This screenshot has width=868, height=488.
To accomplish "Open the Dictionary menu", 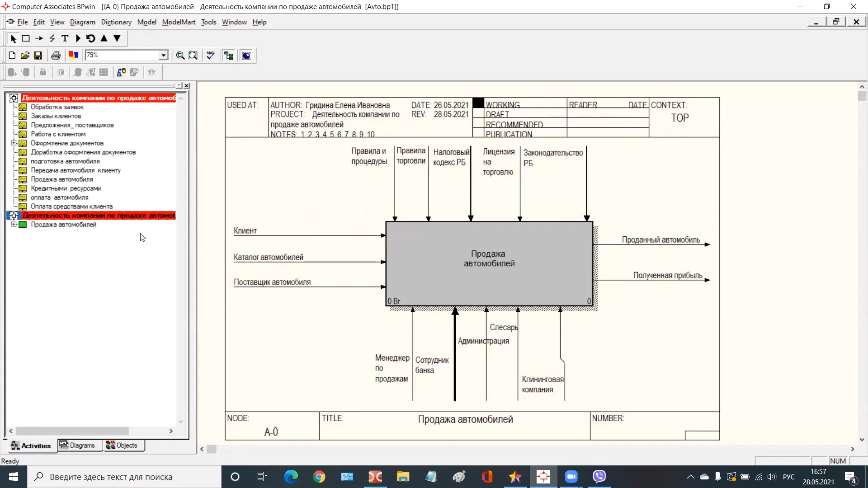I will [x=117, y=22].
